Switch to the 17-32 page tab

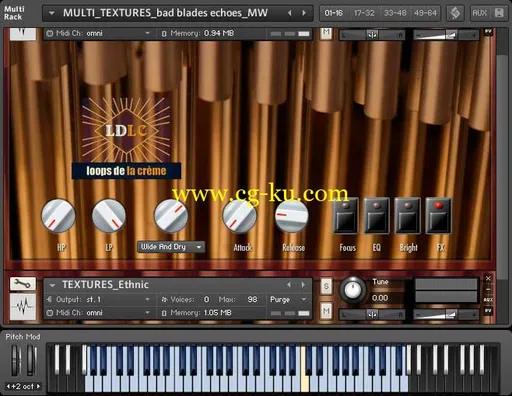pos(364,13)
